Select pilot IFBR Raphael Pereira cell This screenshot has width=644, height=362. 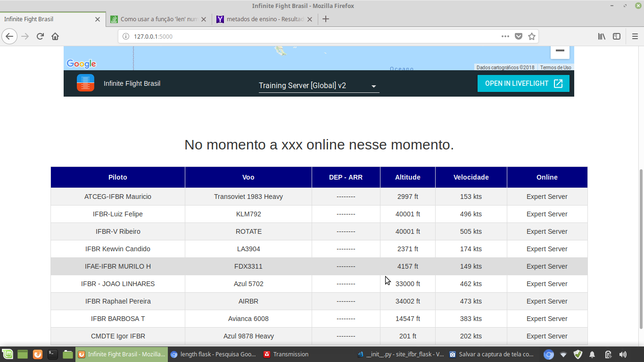(118, 301)
